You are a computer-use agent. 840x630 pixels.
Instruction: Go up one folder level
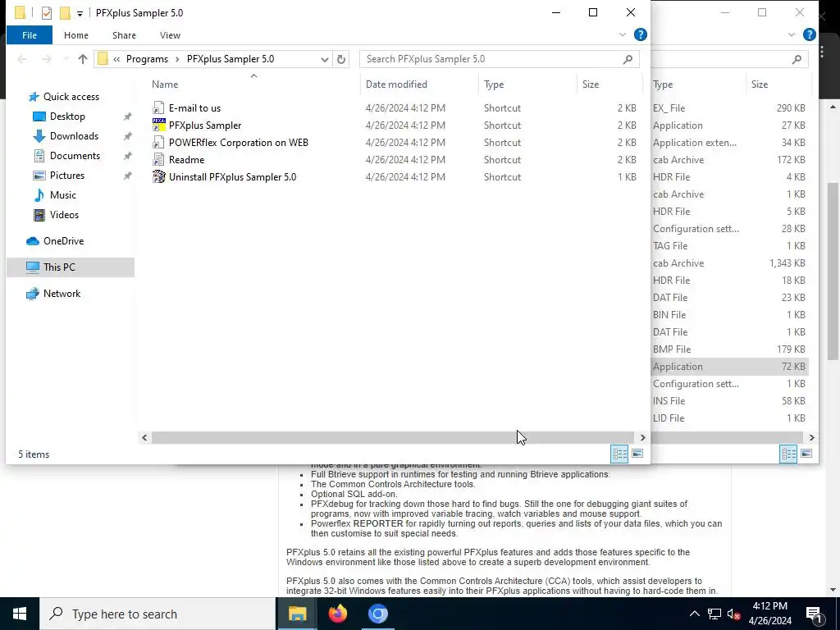tap(83, 59)
